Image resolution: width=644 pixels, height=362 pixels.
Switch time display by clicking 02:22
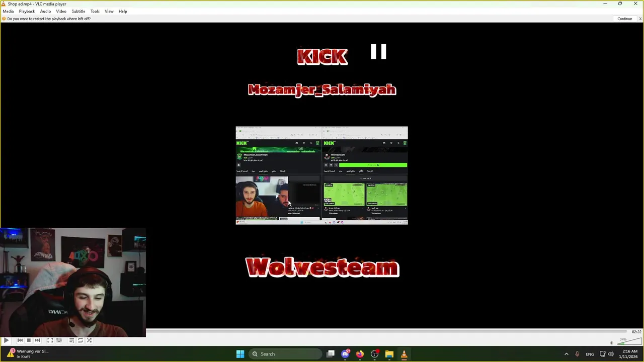pyautogui.click(x=636, y=332)
